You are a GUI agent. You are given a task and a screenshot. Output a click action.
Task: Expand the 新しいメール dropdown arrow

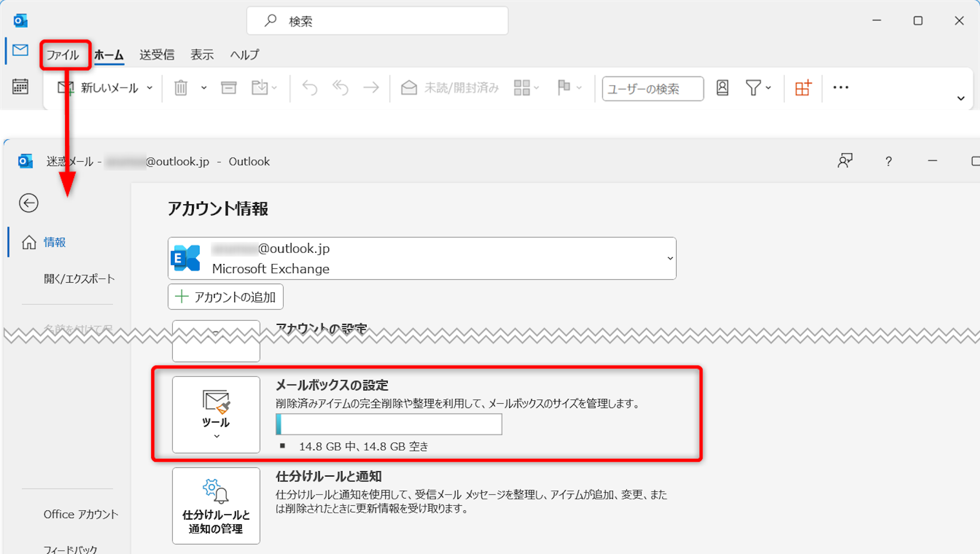[150, 88]
